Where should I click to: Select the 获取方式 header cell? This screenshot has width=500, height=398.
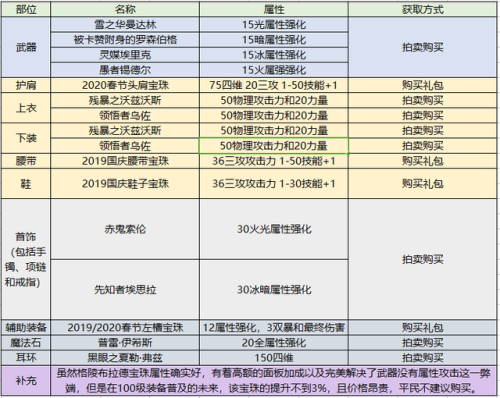coord(422,9)
